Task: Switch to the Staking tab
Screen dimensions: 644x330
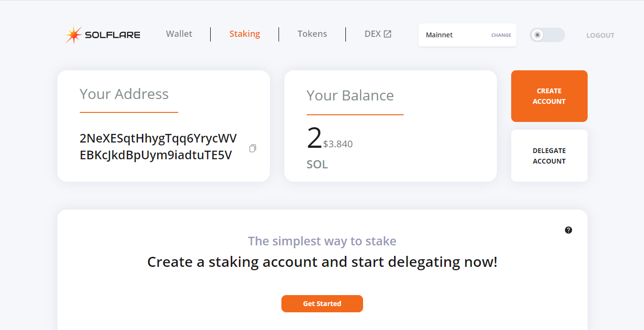Action: pyautogui.click(x=245, y=34)
